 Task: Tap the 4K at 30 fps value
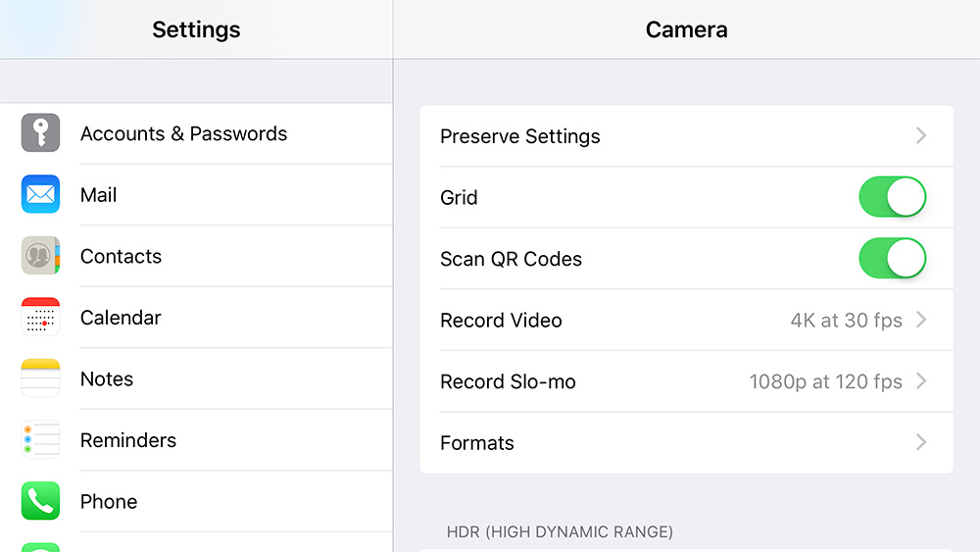[x=847, y=320]
